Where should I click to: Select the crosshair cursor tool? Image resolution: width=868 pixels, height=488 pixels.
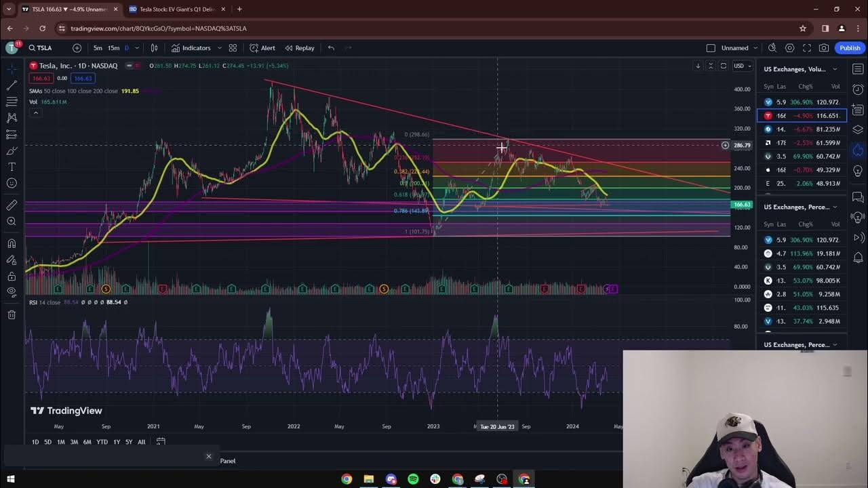point(12,69)
